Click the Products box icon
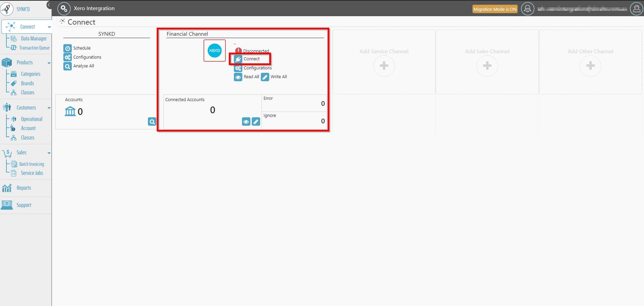The height and width of the screenshot is (306, 644). click(x=7, y=63)
